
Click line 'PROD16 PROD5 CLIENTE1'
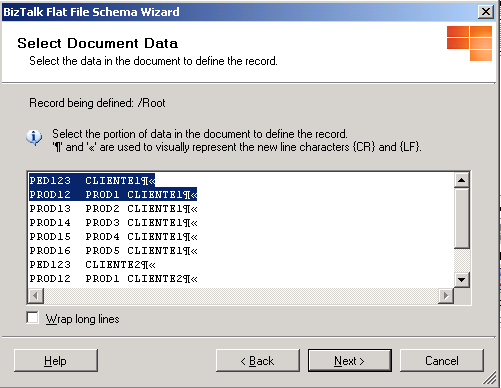pos(113,251)
